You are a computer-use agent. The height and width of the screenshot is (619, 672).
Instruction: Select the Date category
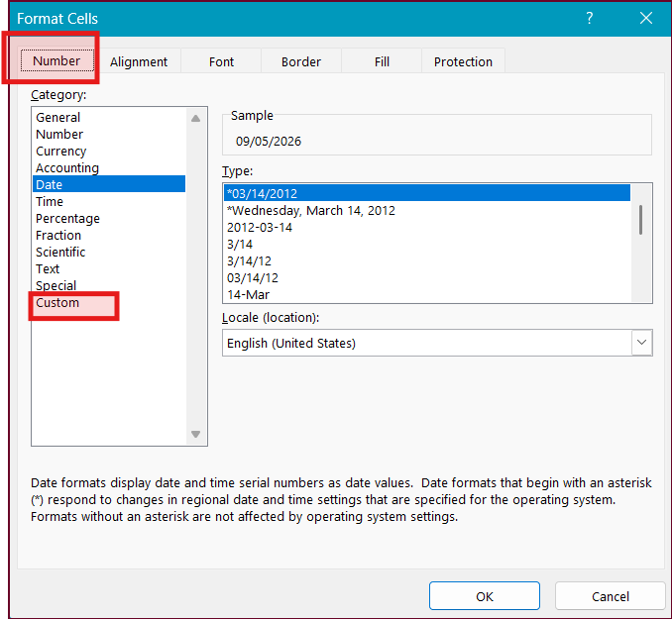[109, 184]
